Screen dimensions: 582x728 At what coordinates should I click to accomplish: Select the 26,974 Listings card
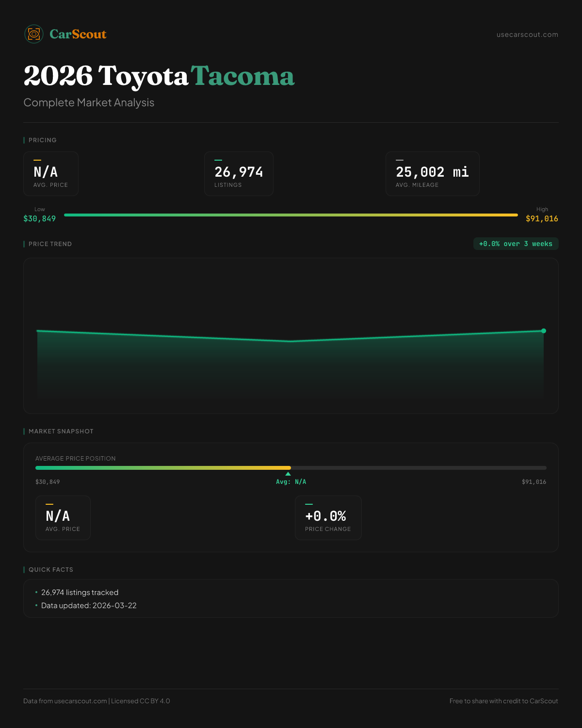click(239, 174)
